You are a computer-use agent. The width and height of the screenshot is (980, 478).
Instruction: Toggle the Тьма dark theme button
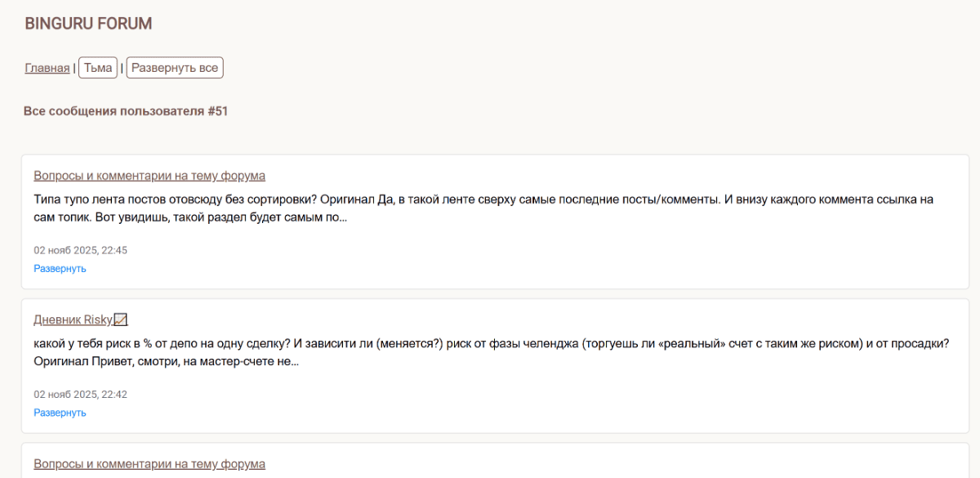point(98,68)
